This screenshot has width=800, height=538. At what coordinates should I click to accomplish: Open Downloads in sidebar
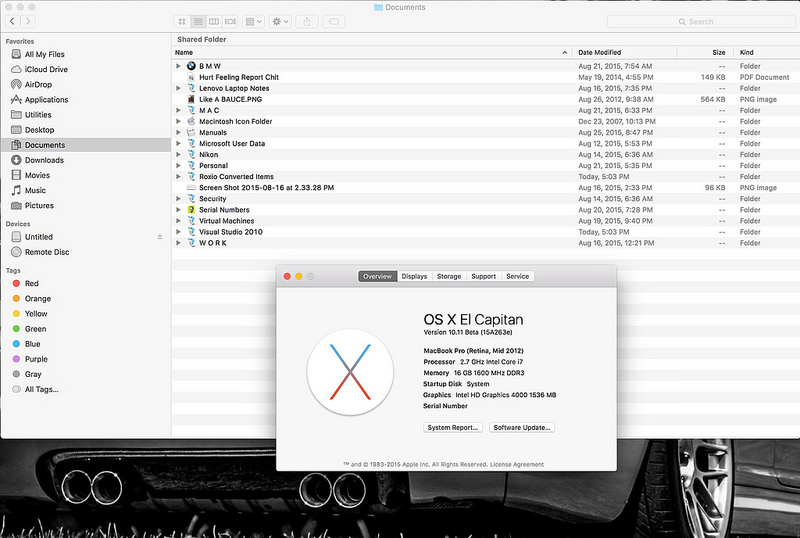tap(44, 160)
